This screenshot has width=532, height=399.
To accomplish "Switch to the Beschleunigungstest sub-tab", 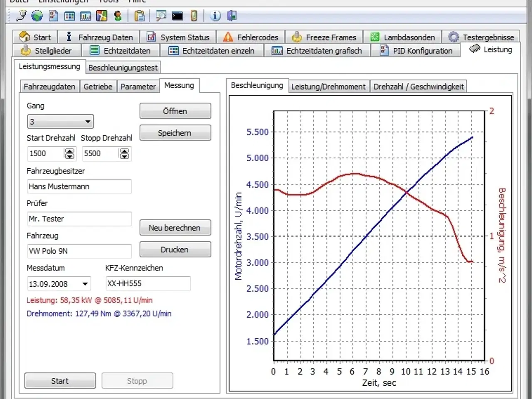I will click(x=123, y=67).
